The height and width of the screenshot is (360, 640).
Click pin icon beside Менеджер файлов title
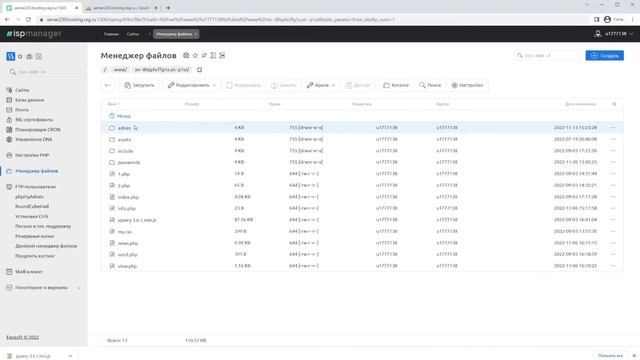tap(204, 56)
